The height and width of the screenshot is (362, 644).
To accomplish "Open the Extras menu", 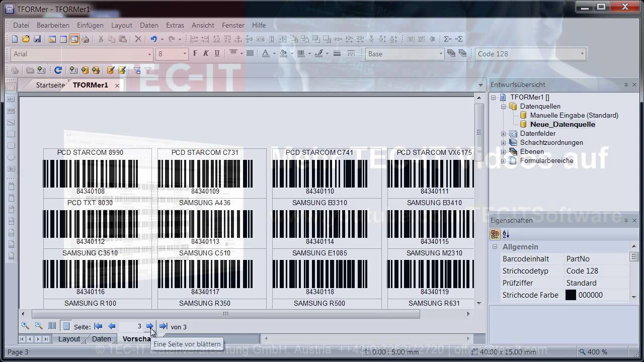I will point(175,25).
